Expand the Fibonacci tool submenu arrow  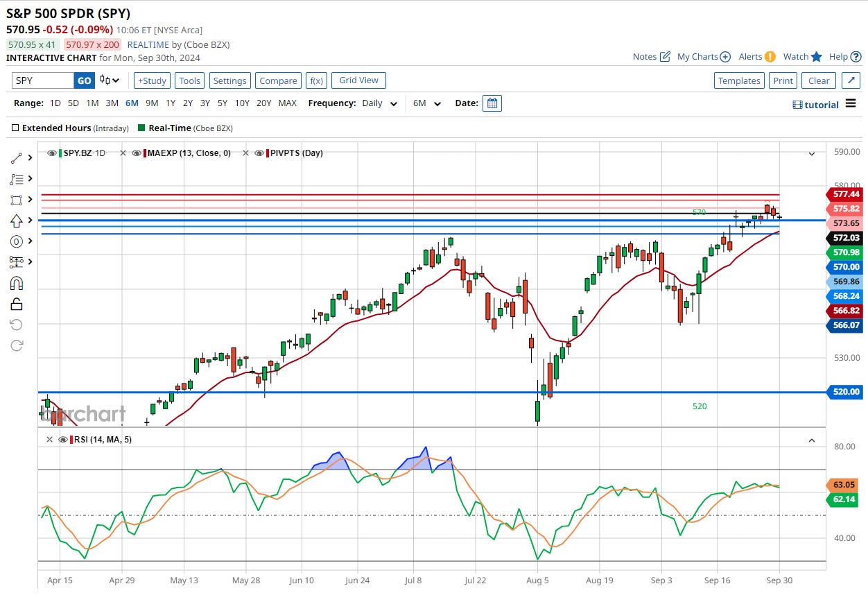[30, 179]
